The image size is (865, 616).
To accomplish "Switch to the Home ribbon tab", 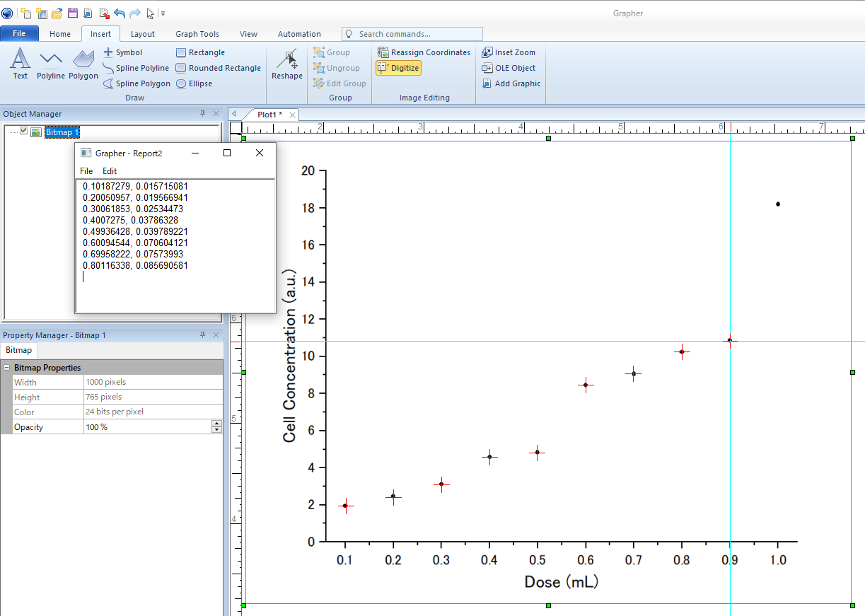I will (60, 34).
